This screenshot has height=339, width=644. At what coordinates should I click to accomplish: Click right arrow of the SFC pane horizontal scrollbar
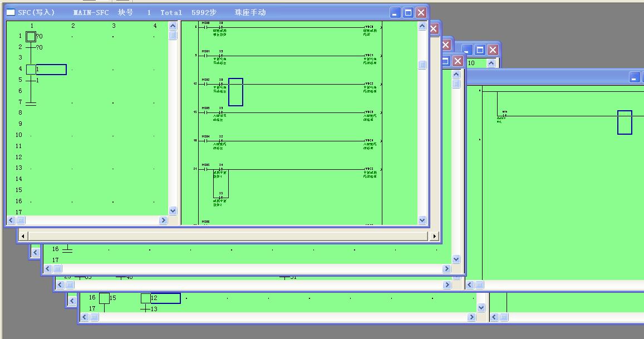164,220
